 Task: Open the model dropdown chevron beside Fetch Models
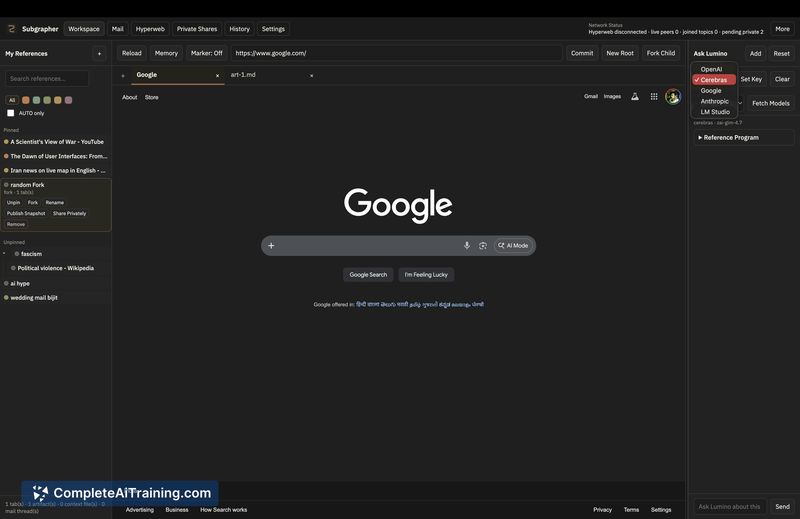[740, 103]
